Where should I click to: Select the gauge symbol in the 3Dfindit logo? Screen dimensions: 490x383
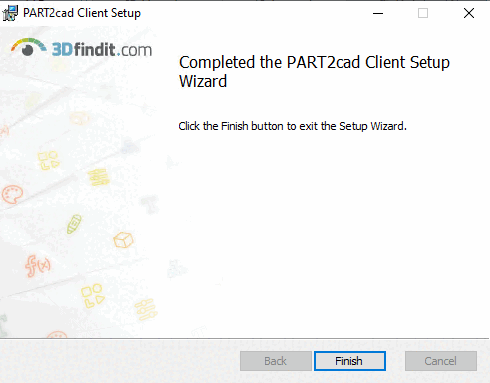tap(28, 47)
